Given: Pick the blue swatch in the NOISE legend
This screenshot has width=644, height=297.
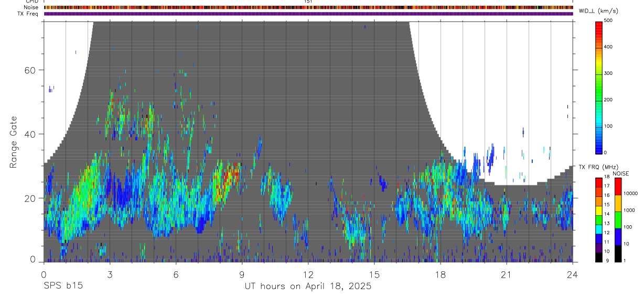Looking at the screenshot, I should tap(618, 236).
